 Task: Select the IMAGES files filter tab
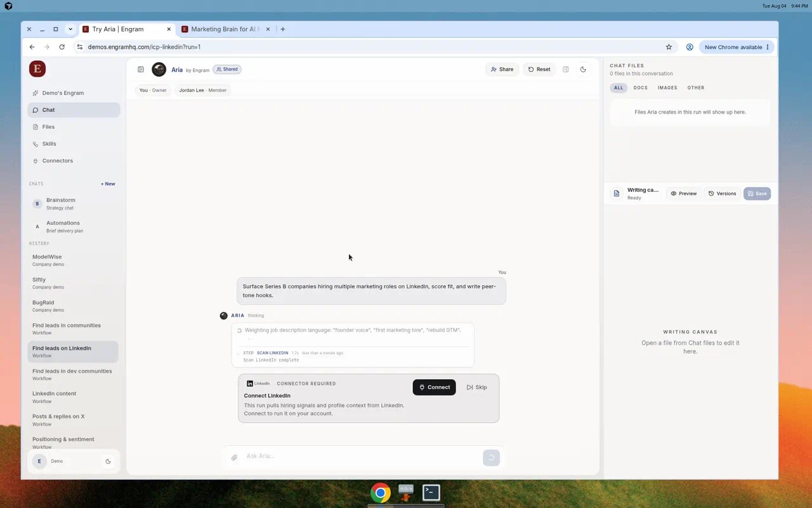coord(667,88)
